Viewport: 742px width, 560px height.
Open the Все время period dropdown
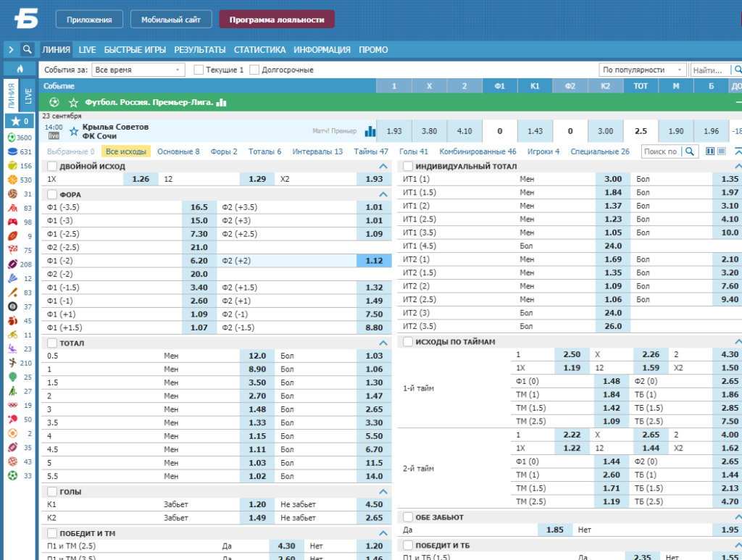click(138, 70)
